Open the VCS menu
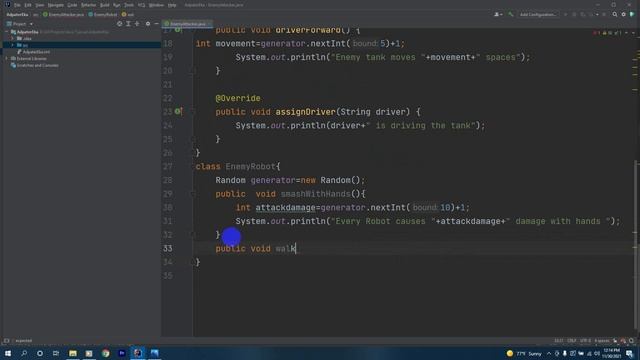Screen dimensions: 640x360 [x=141, y=5]
